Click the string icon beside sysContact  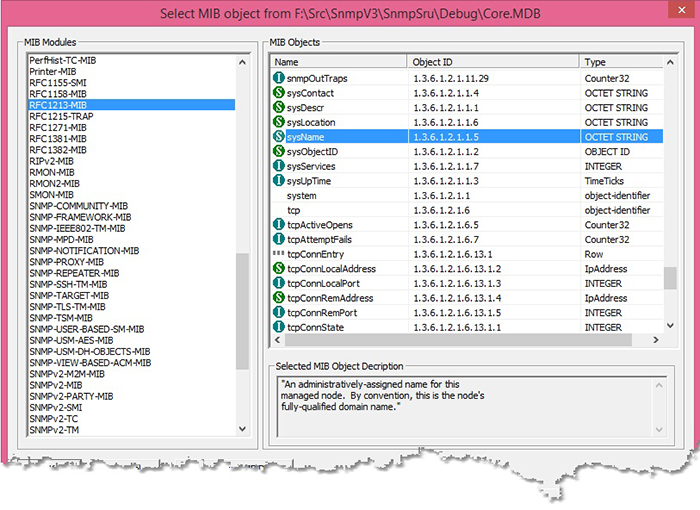pyautogui.click(x=279, y=92)
